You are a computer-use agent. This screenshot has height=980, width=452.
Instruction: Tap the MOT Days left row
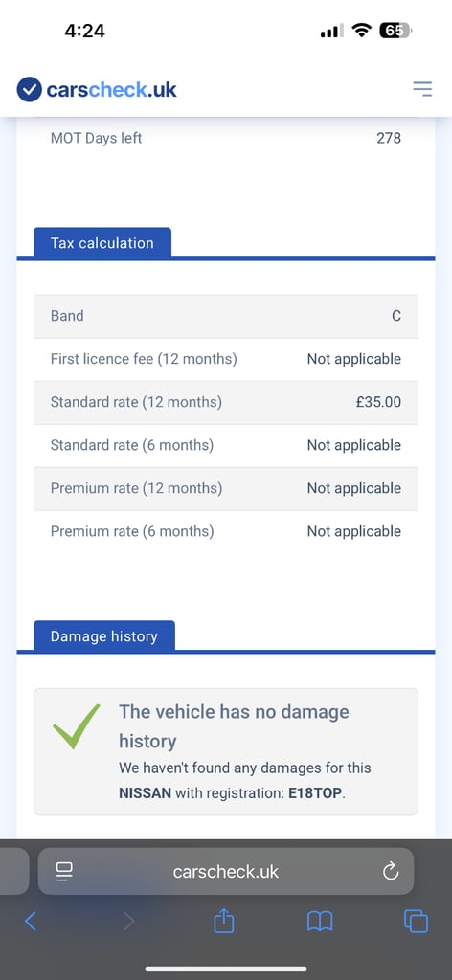point(226,138)
